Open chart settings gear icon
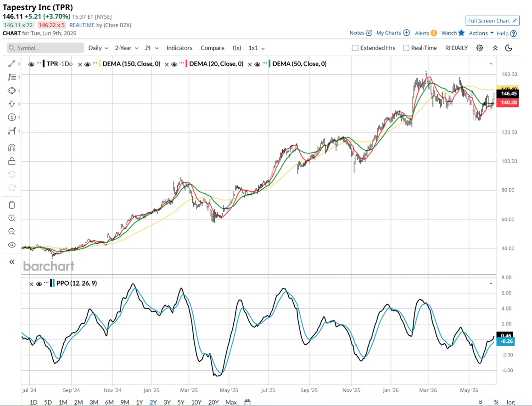 coord(479,48)
